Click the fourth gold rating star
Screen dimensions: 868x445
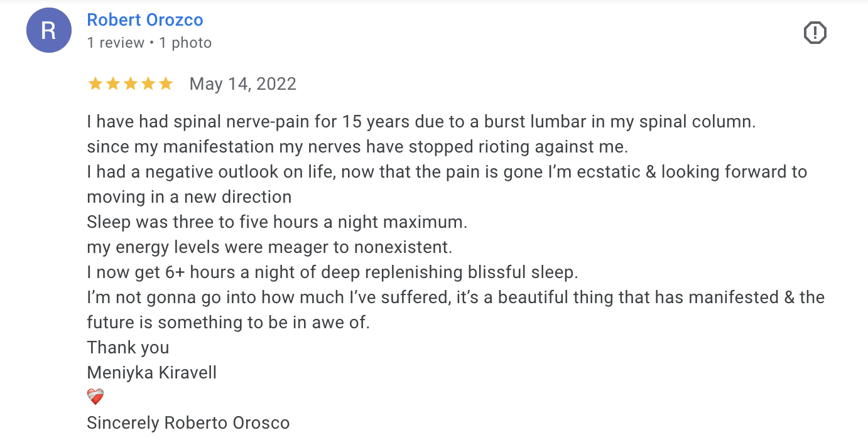148,84
